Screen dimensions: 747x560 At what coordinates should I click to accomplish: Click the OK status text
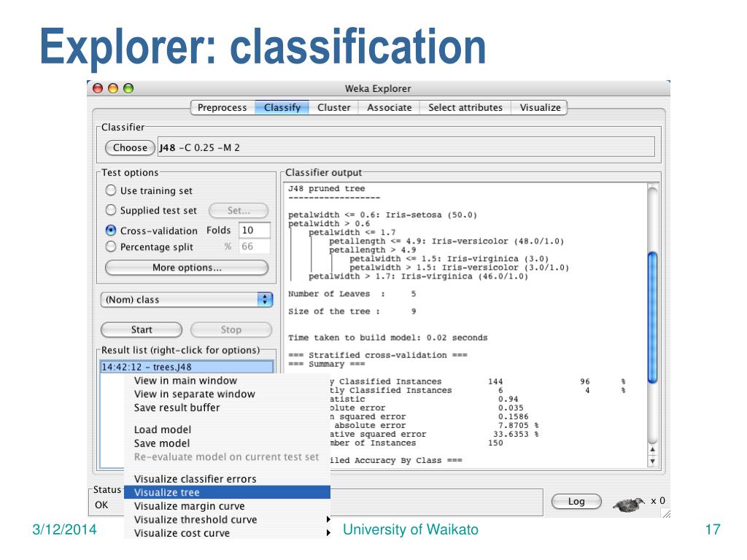[101, 505]
